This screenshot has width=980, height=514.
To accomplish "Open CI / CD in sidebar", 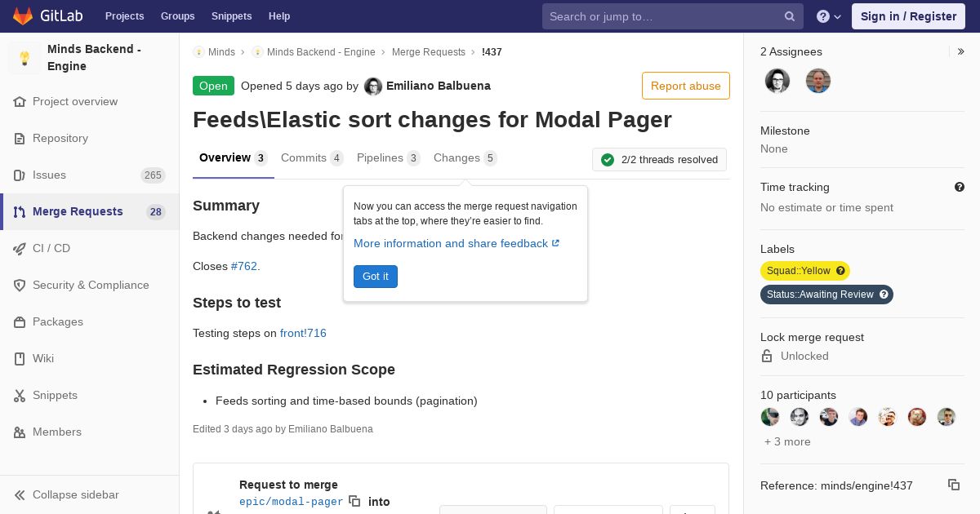I will pos(90,248).
